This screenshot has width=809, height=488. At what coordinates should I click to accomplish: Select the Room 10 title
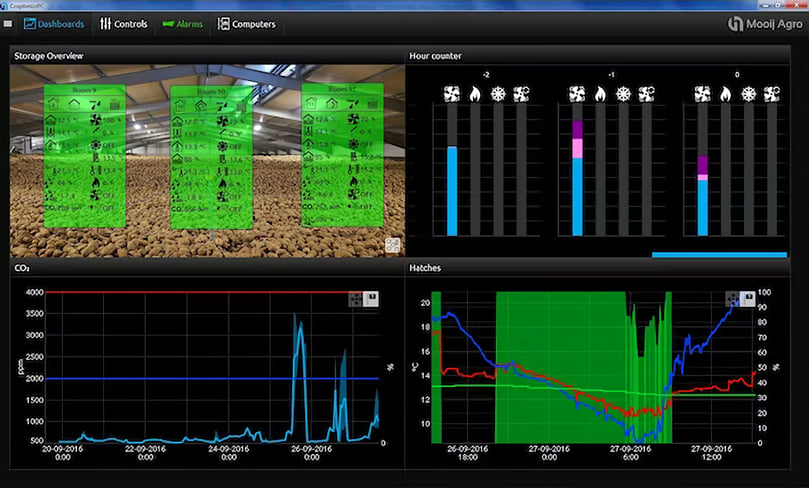(x=212, y=91)
